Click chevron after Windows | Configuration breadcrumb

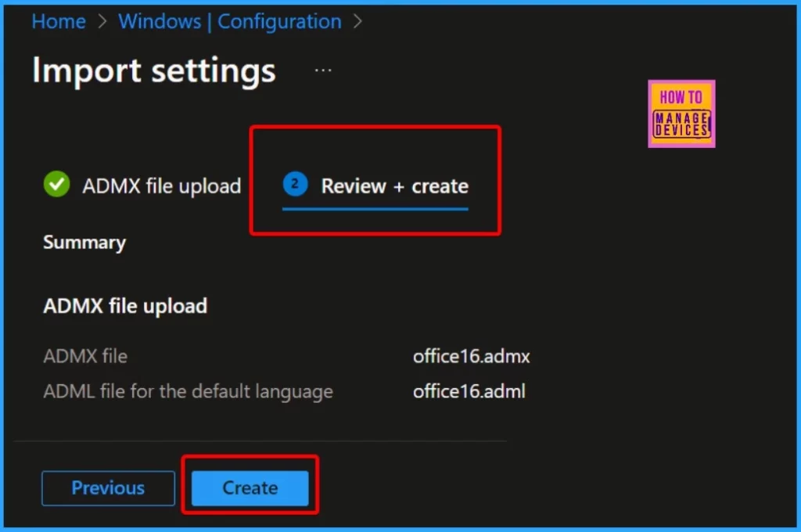(x=357, y=21)
